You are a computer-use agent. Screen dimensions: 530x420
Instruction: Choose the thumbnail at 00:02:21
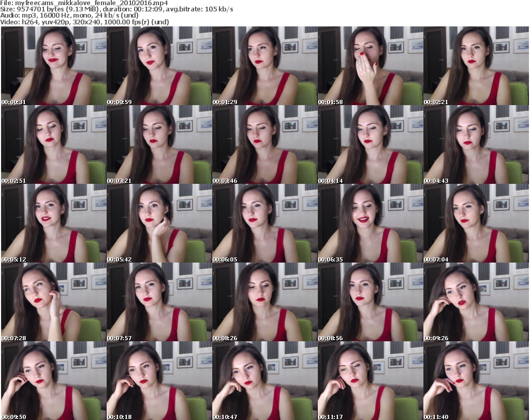click(476, 66)
